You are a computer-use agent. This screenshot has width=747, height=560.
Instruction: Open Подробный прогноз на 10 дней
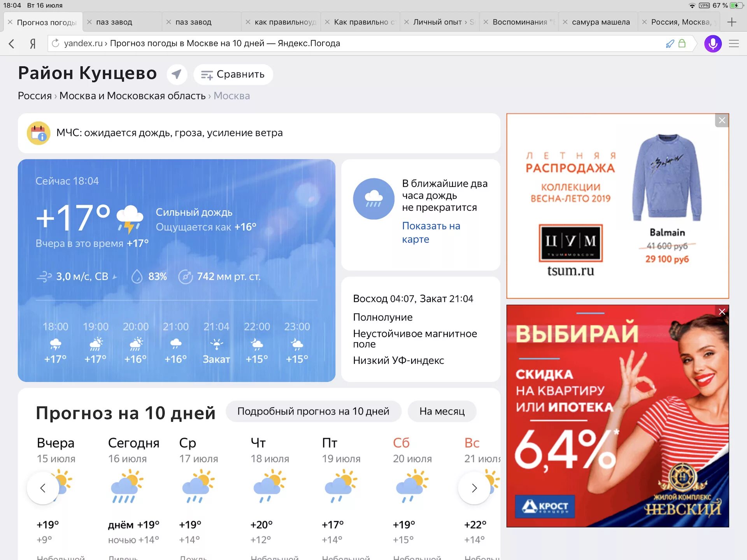point(313,411)
